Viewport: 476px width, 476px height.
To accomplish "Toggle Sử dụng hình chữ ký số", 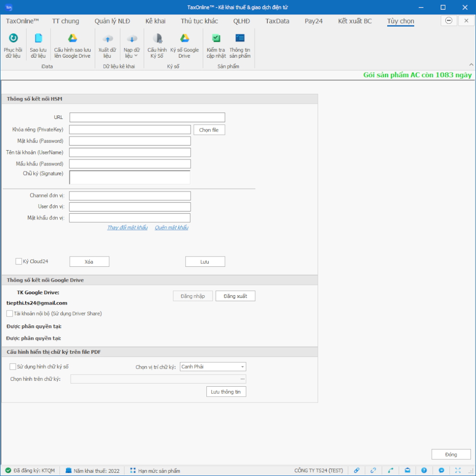I will coord(13,367).
